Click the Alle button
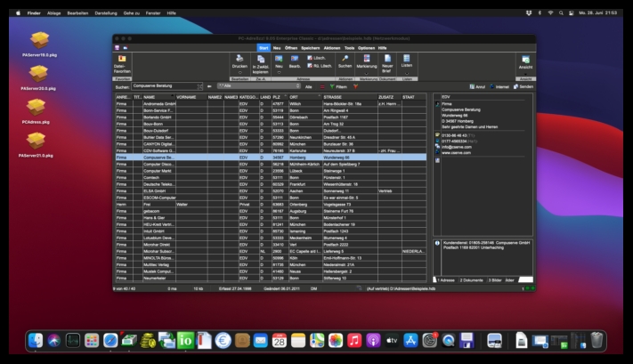 pyautogui.click(x=309, y=86)
